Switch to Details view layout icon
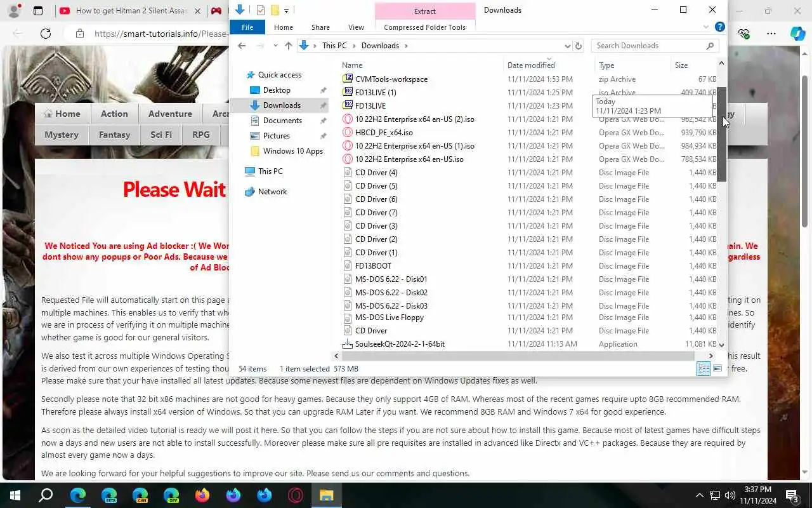 point(704,368)
